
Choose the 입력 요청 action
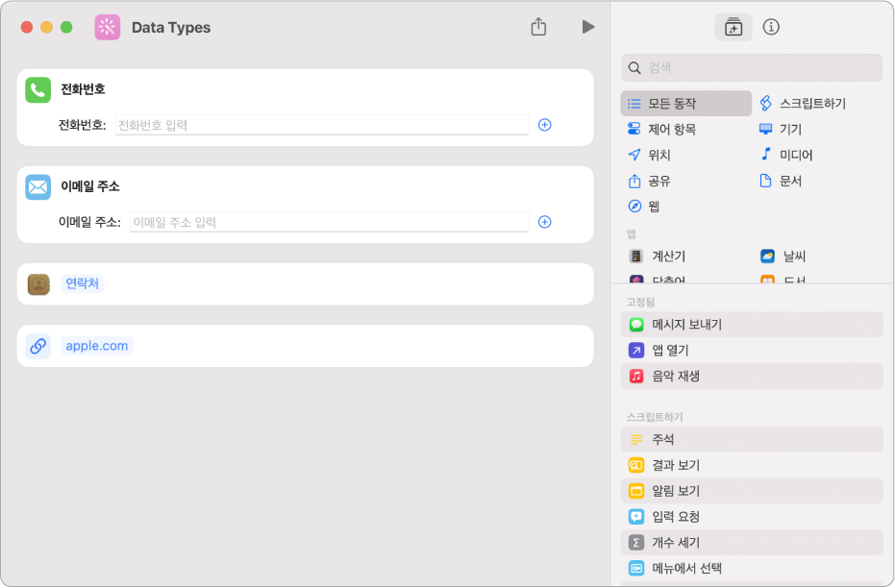(x=752, y=517)
